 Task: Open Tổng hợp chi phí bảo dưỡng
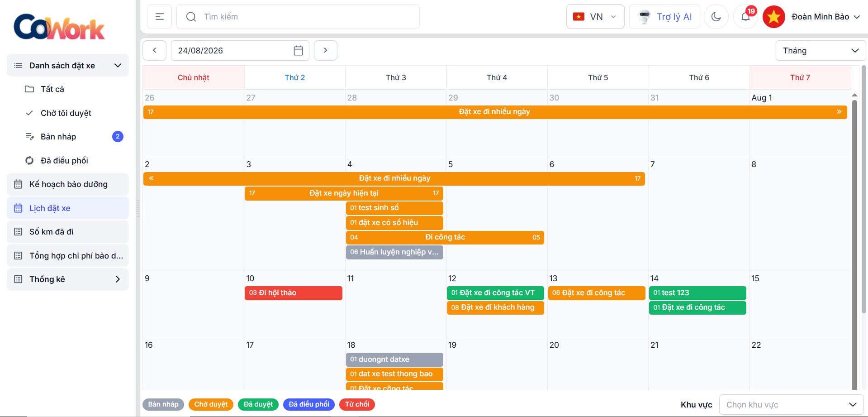click(68, 256)
